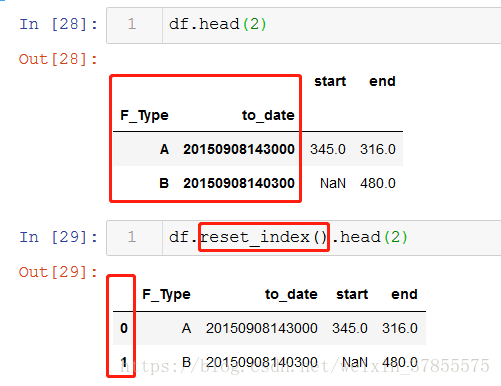Select the In [28]: prompt label
The height and width of the screenshot is (386, 501).
[58, 24]
